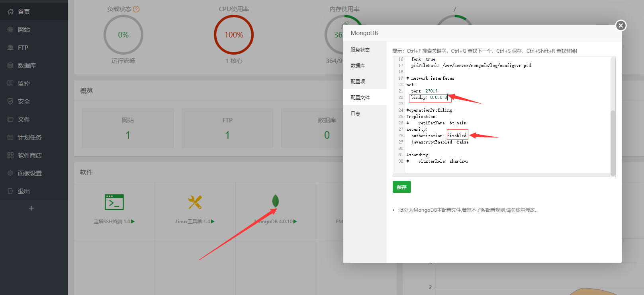Open the FTP overview card

point(227,128)
